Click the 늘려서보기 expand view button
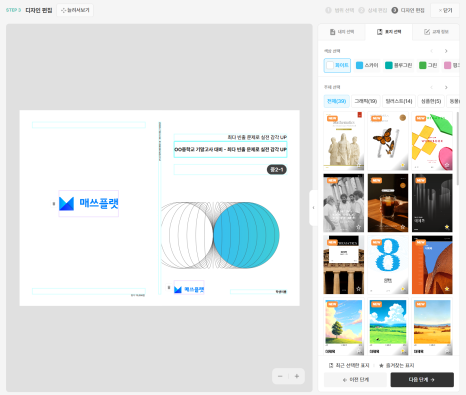 click(75, 10)
